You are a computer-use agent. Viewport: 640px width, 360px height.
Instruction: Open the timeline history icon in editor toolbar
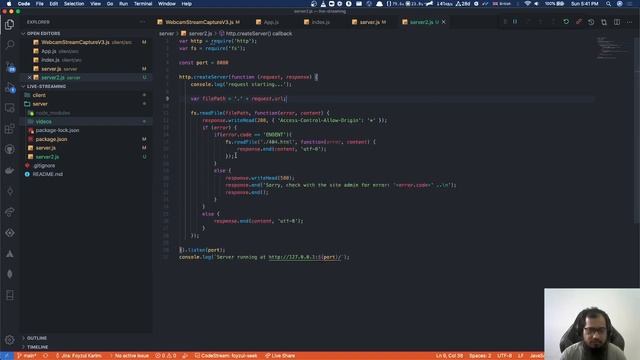point(591,22)
